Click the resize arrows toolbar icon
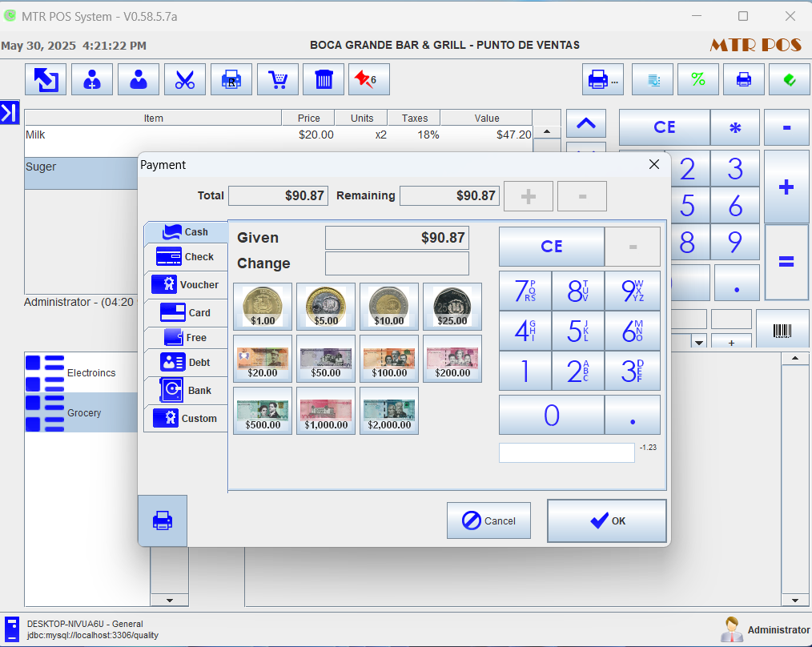The image size is (812, 647). (x=46, y=79)
